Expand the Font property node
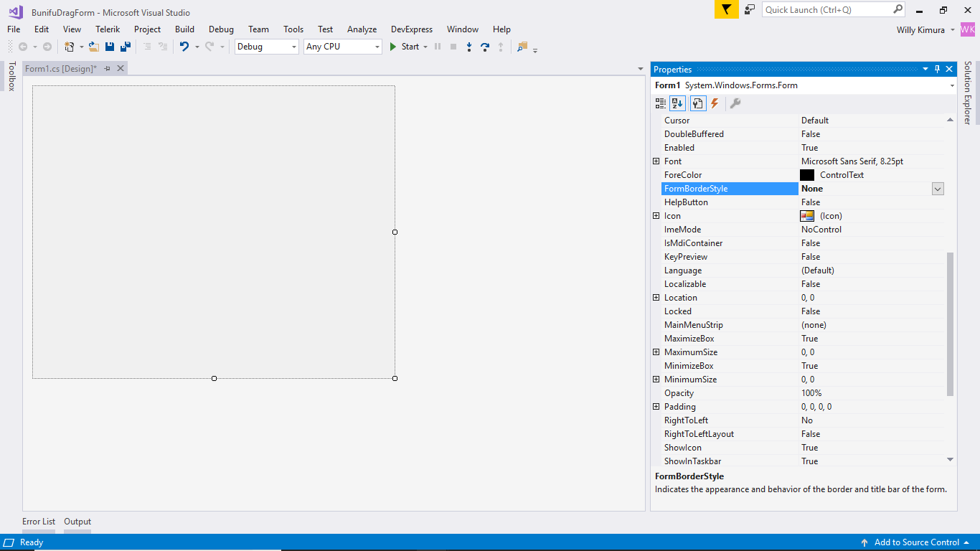The height and width of the screenshot is (551, 980). pyautogui.click(x=656, y=161)
